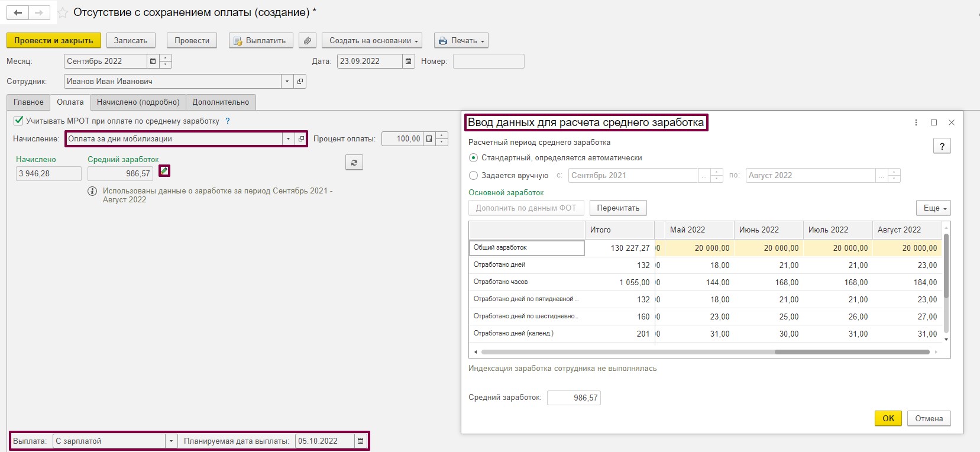Click the info icon near earnings note
This screenshot has width=980, height=452.
[x=92, y=191]
